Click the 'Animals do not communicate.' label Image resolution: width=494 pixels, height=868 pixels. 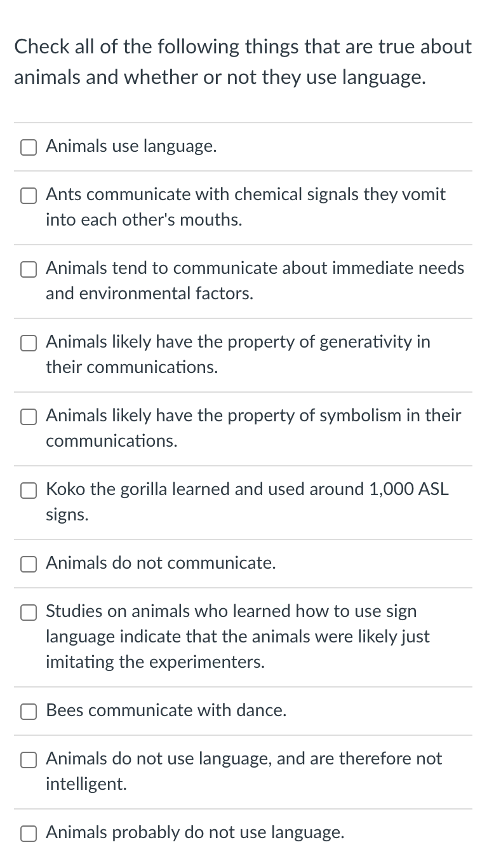[161, 564]
